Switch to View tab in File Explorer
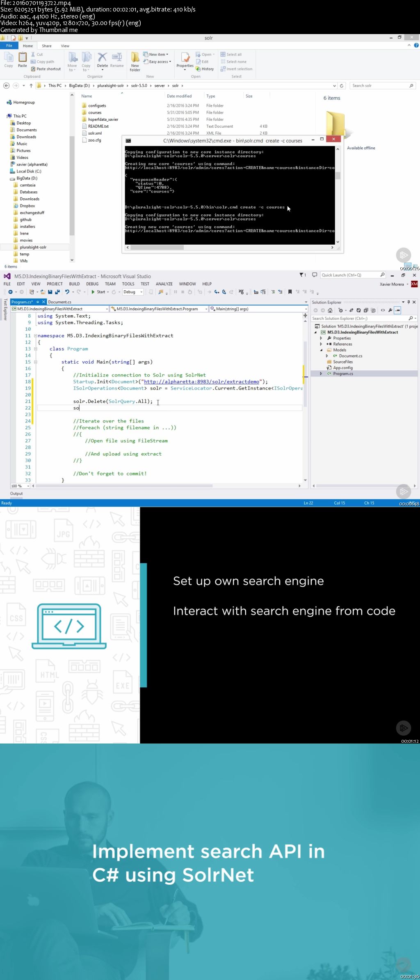 pos(65,46)
